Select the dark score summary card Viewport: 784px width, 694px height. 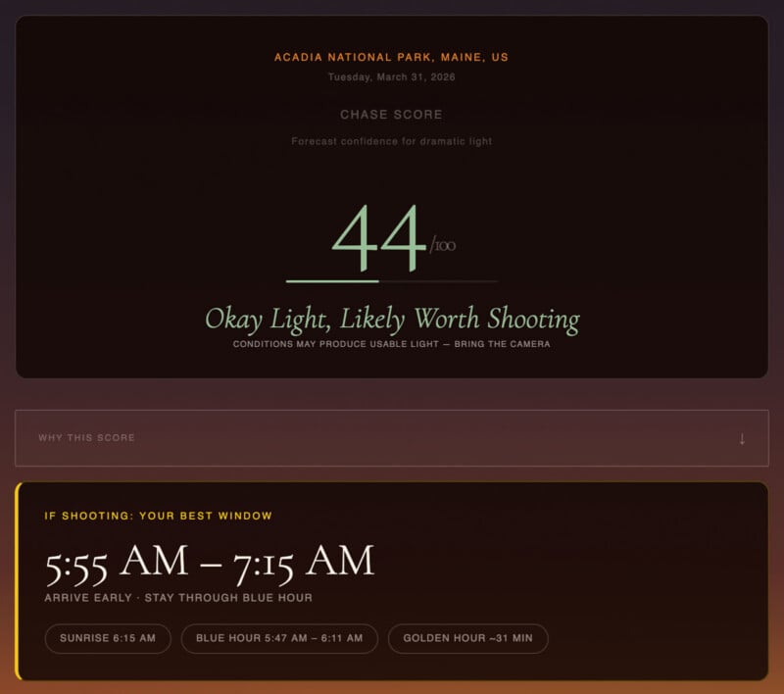(392, 196)
